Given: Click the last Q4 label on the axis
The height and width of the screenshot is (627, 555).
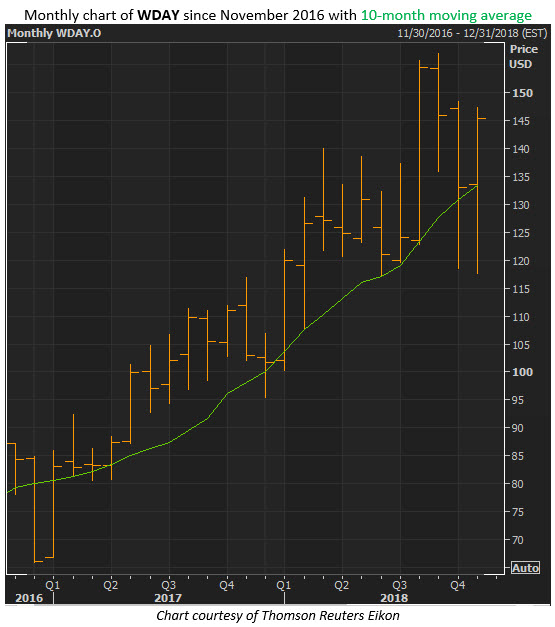Looking at the screenshot, I should pyautogui.click(x=458, y=585).
